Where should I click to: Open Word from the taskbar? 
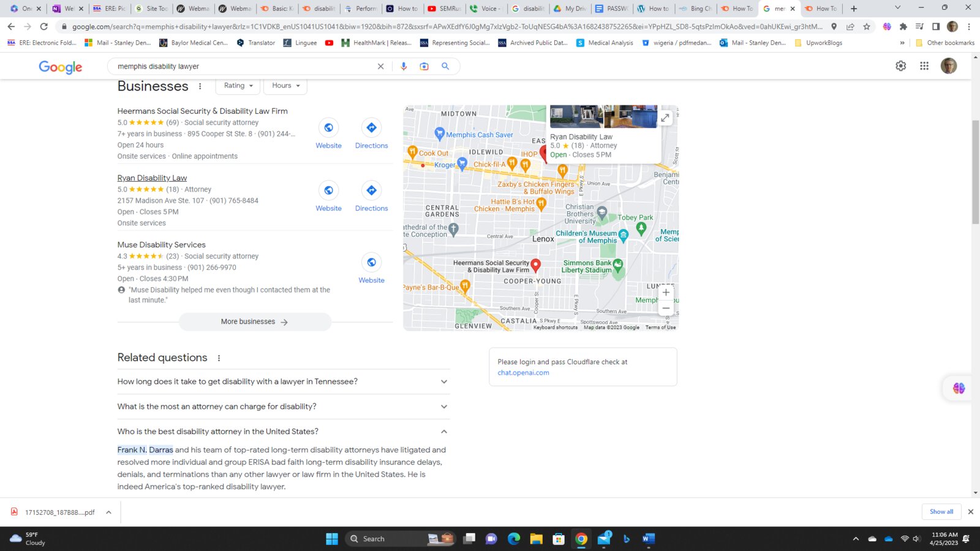coord(649,539)
